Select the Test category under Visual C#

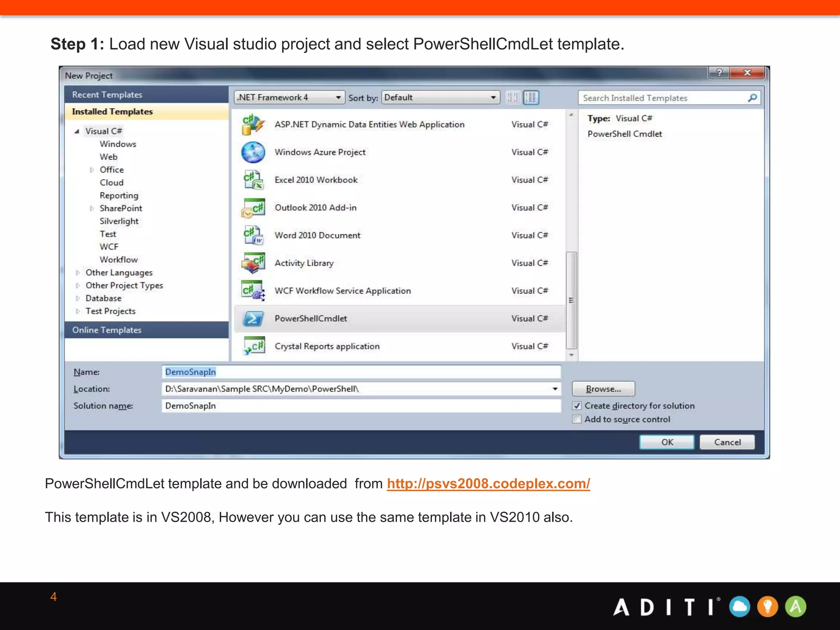pos(108,234)
